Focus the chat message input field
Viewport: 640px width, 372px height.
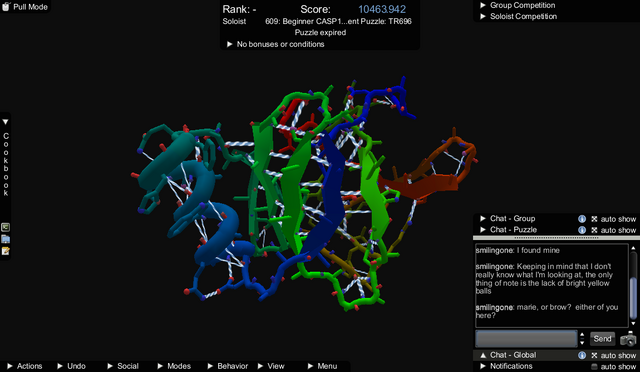526,339
